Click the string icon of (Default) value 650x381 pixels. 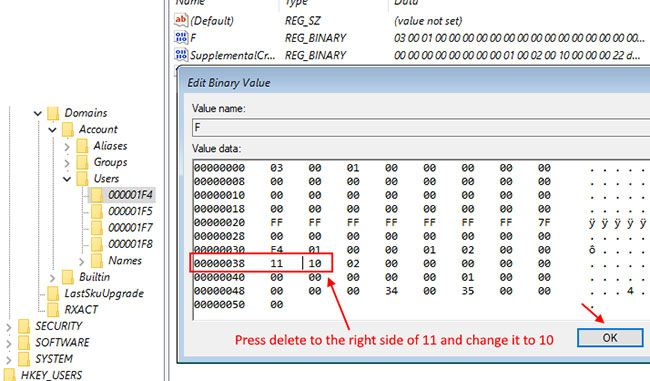click(181, 20)
